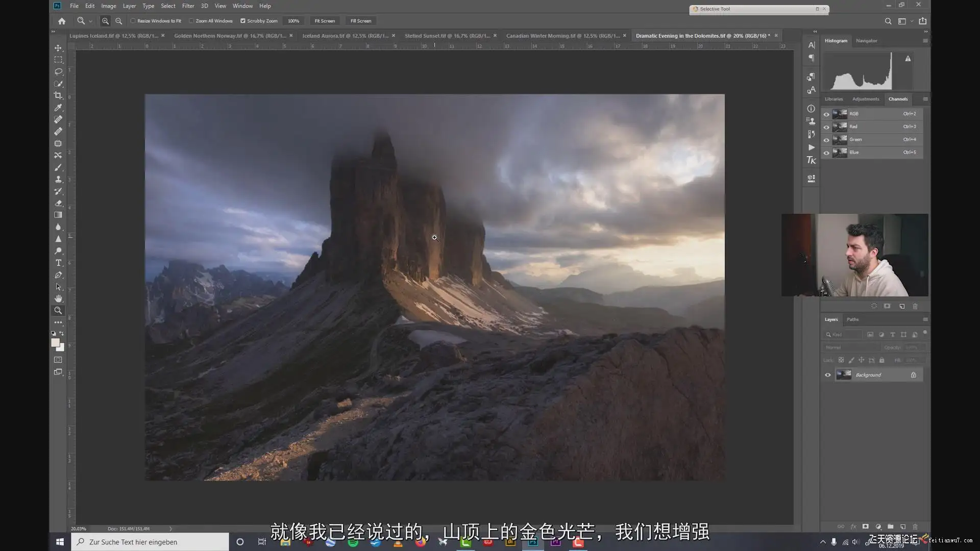Switch to the Iceland Aurora.tif tab
This screenshot has height=551, width=980.
point(345,36)
